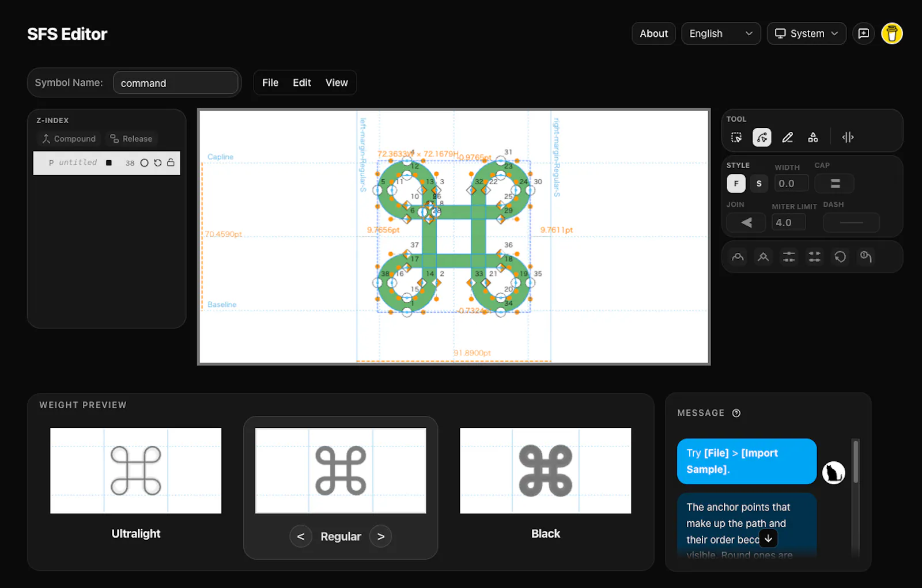This screenshot has height=588, width=922.
Task: Open the feedback message icon in header
Action: (x=863, y=33)
